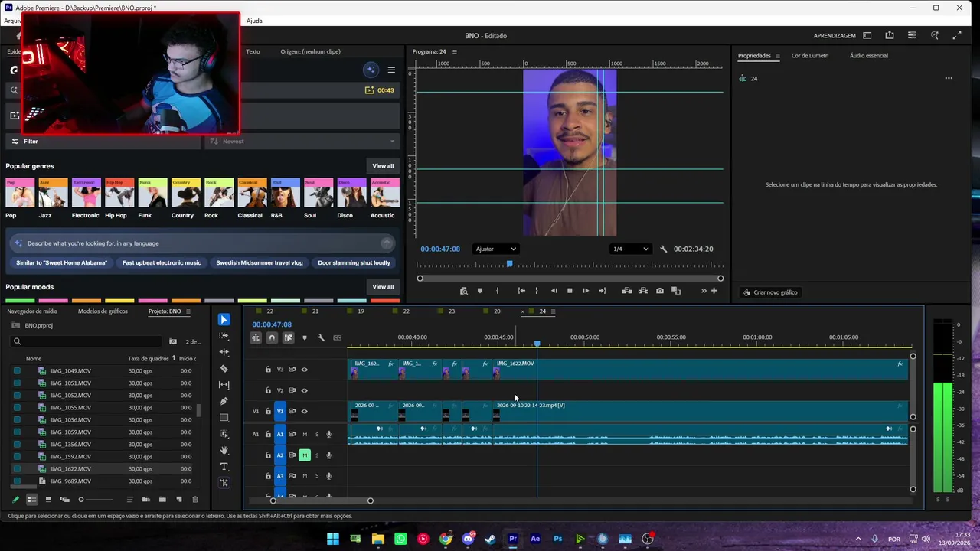Select the Pen tool in tools panel

coord(224,401)
